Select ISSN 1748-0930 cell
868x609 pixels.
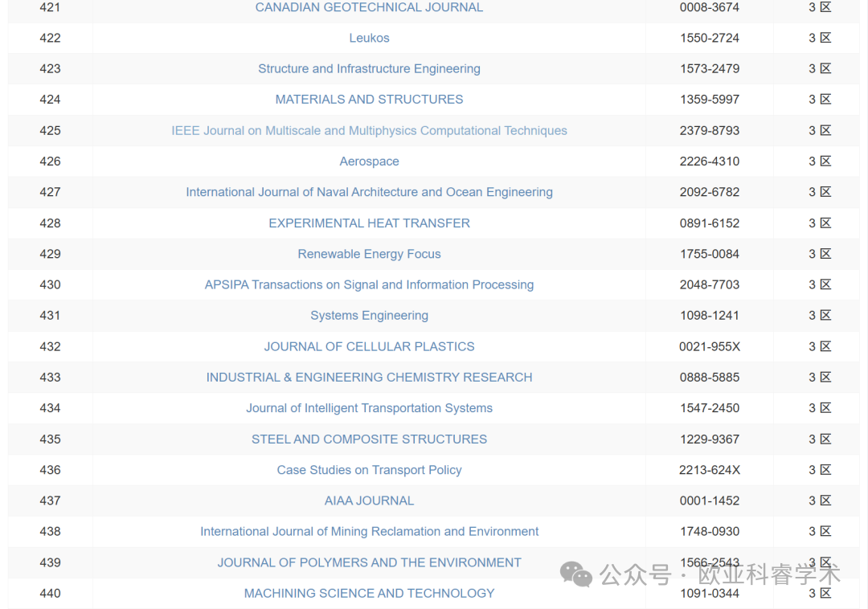[710, 532]
